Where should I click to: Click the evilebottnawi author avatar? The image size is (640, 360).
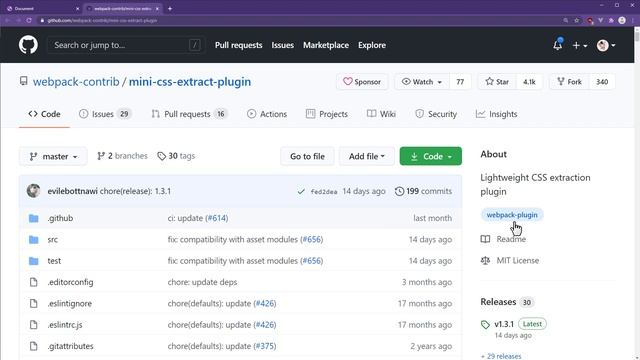click(x=33, y=191)
